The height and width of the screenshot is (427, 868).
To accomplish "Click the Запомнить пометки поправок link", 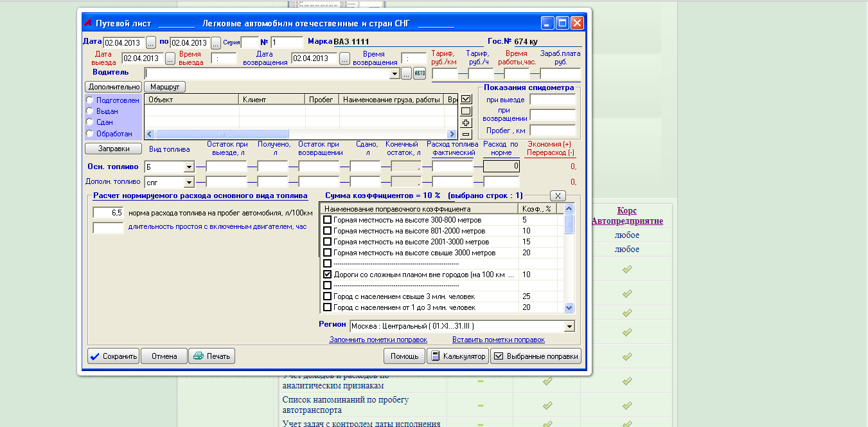I will 378,340.
